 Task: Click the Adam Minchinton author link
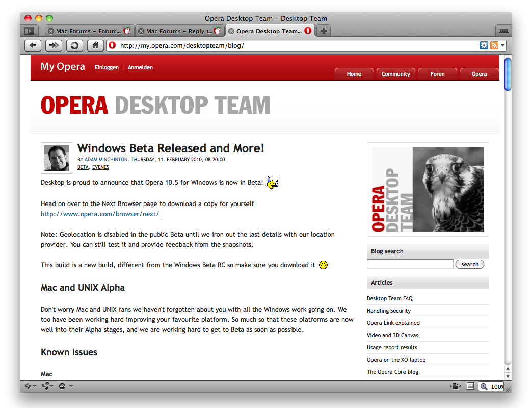click(106, 159)
